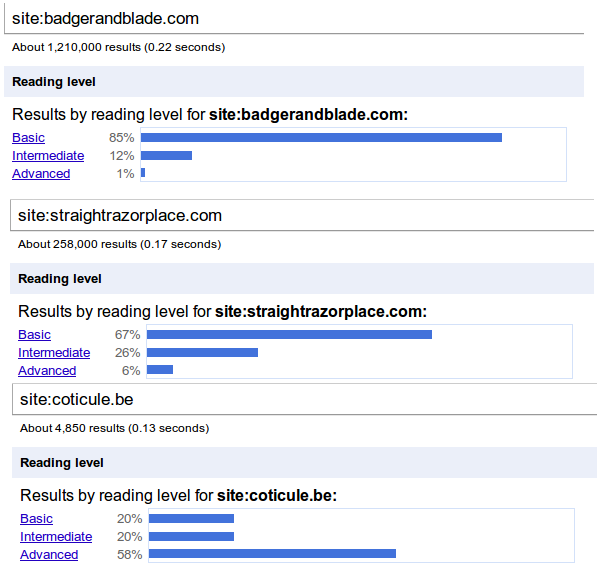The image size is (597, 567).
Task: Click the site:badgerandblade.com search field
Action: click(294, 18)
